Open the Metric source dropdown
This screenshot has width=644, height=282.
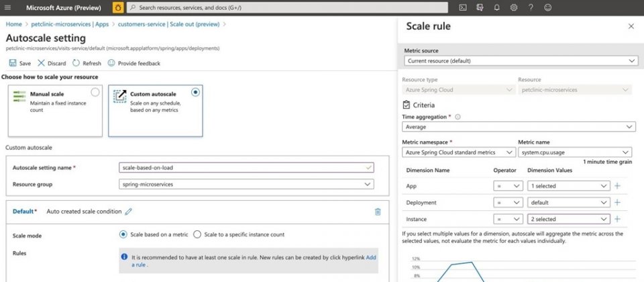[521, 61]
